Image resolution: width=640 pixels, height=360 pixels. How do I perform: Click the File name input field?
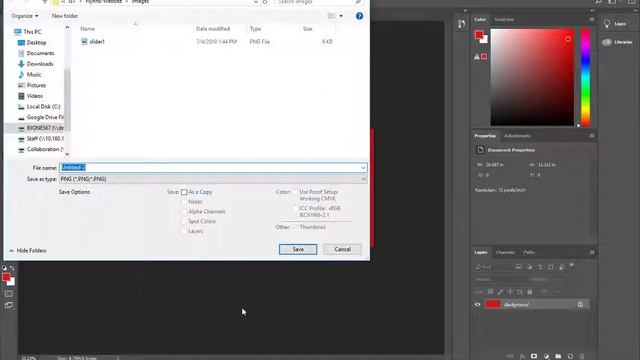[x=209, y=167]
